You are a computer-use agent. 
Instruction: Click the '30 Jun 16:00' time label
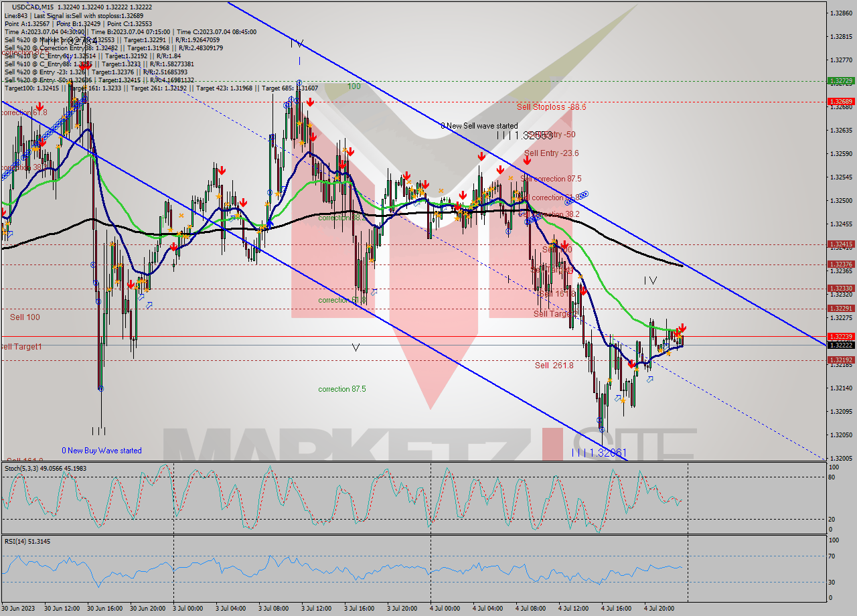point(105,609)
